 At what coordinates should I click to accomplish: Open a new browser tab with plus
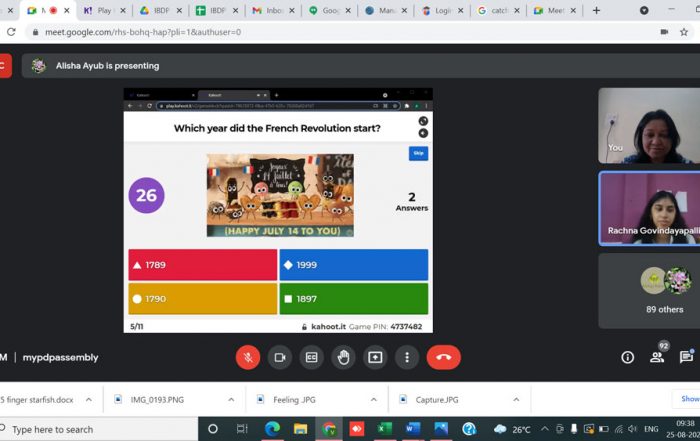(x=596, y=10)
